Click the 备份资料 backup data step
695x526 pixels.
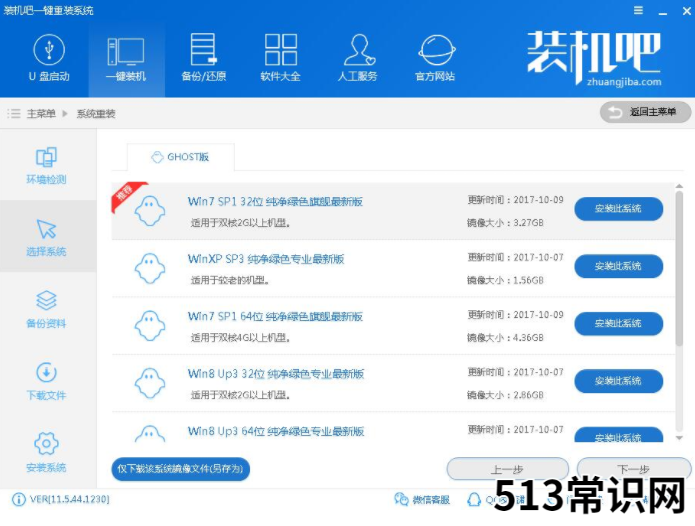click(47, 309)
